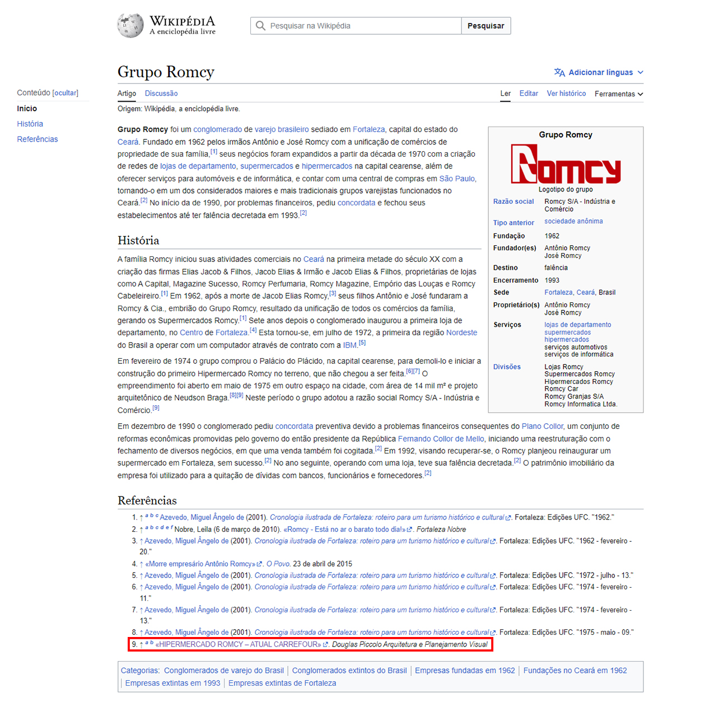Click external link icon after Morre empresário Antônio Romcy
Screen dimensions: 728x712
click(x=259, y=564)
